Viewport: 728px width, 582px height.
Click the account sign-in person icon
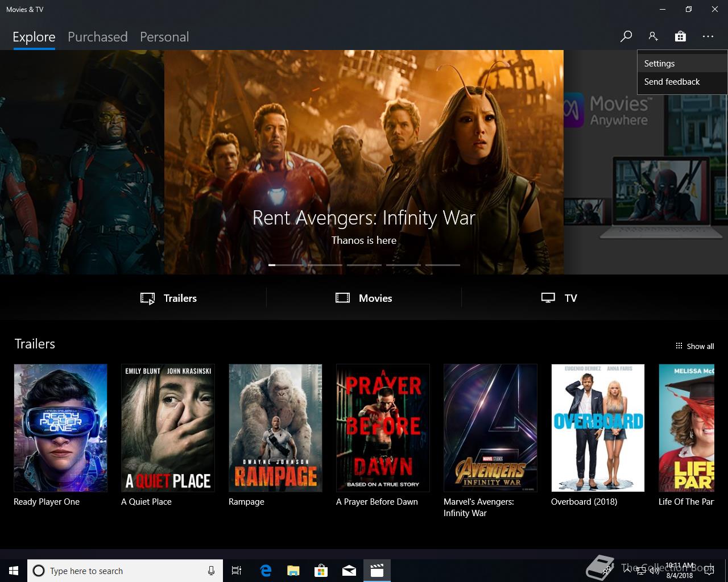[653, 36]
